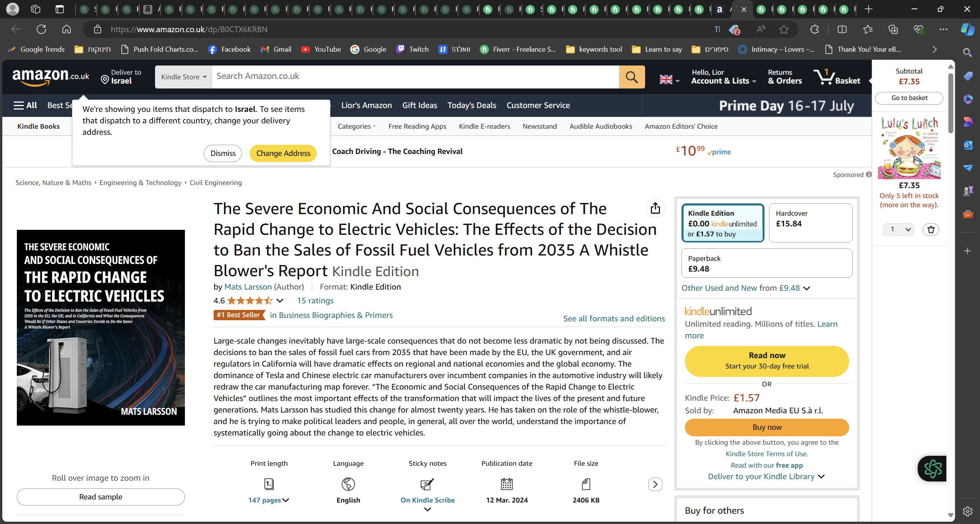Open browser extensions puzzle icon
Screen dimensions: 980x524
point(814,29)
